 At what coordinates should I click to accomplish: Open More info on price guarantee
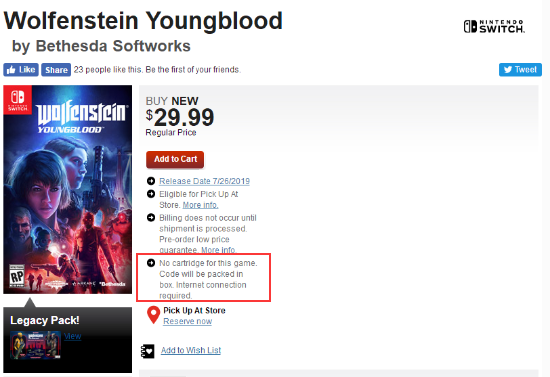click(218, 250)
